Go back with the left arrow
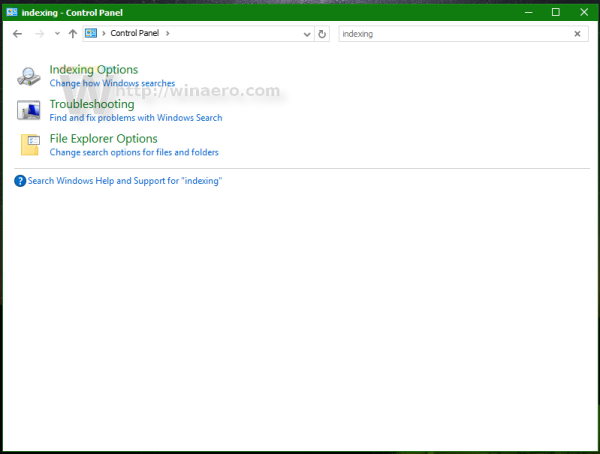The image size is (600, 454). [x=17, y=34]
